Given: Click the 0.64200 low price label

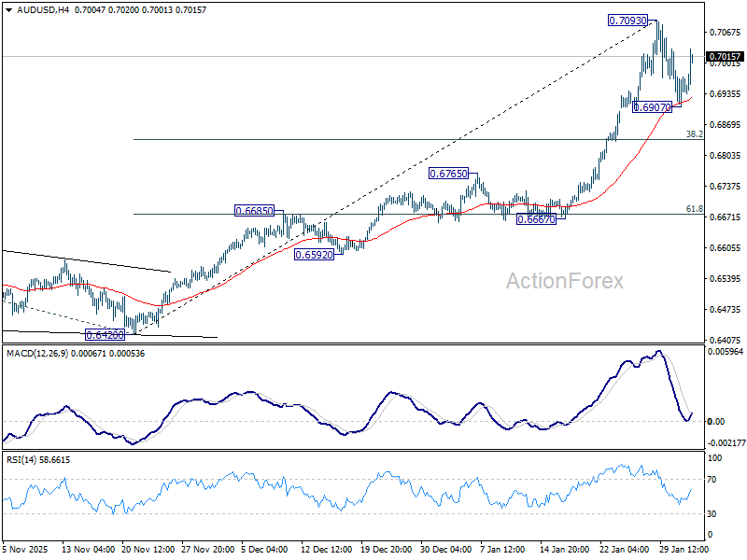Looking at the screenshot, I should pos(105,335).
